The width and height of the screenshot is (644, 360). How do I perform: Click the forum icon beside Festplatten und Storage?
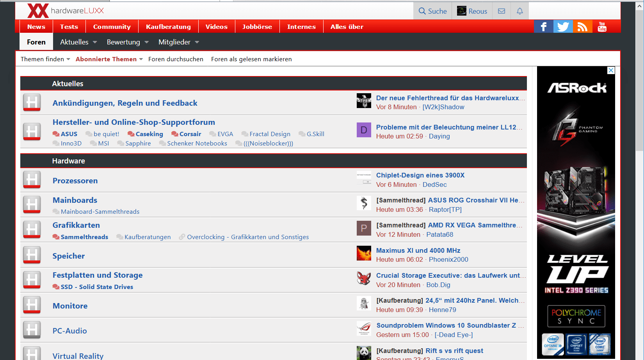point(32,280)
